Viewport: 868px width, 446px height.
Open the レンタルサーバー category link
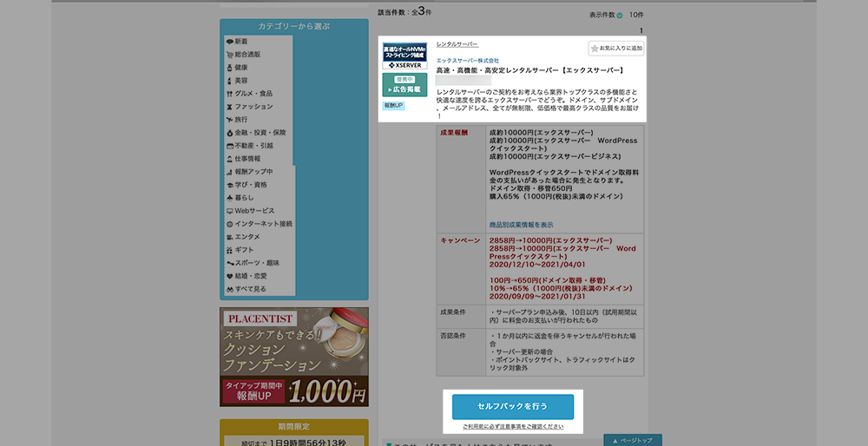pos(457,44)
